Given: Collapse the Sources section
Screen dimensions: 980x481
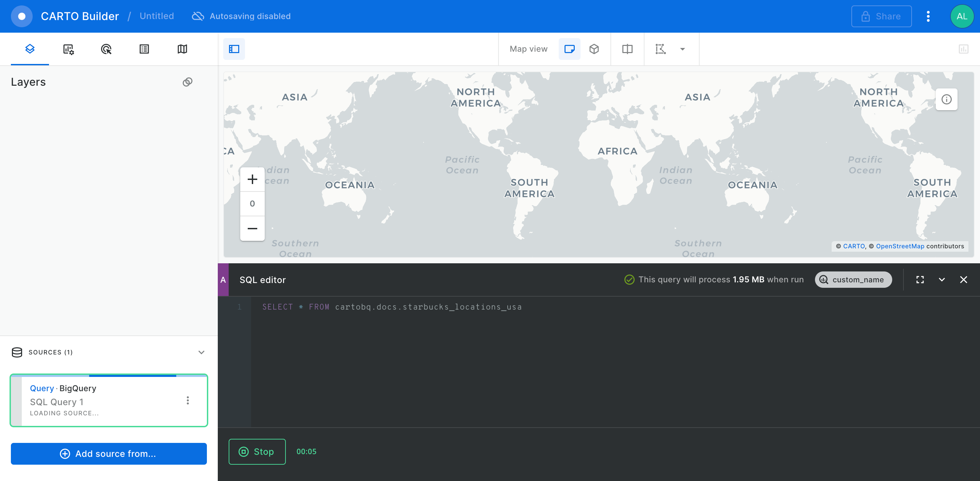Looking at the screenshot, I should (x=201, y=352).
